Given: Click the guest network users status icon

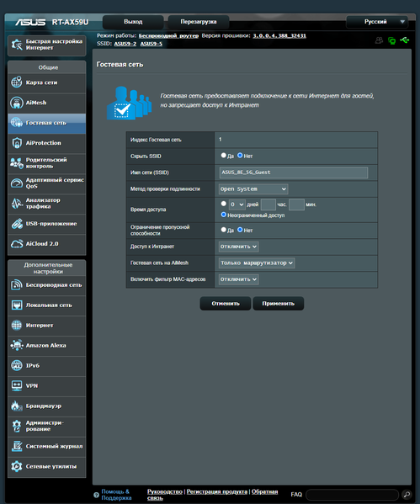Looking at the screenshot, I should pos(379,40).
